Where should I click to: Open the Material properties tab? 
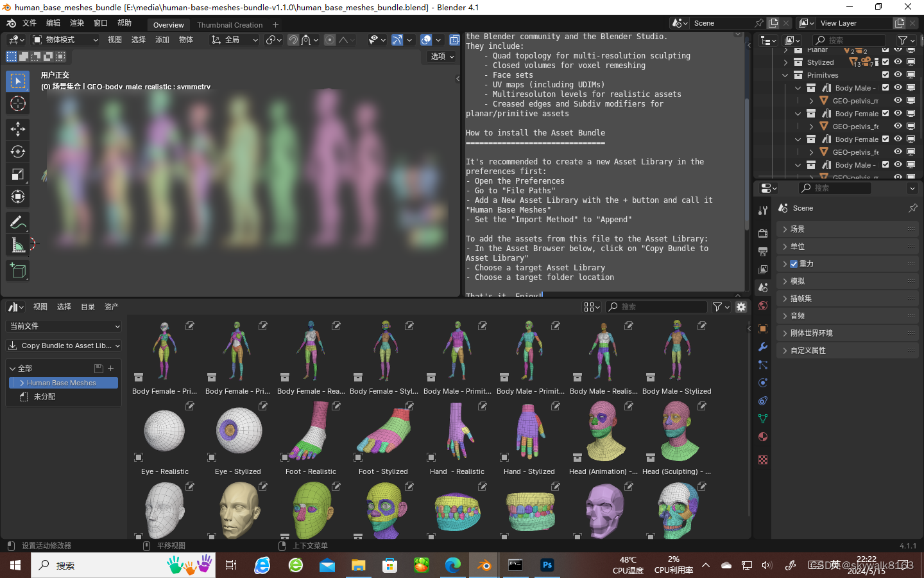[763, 437]
